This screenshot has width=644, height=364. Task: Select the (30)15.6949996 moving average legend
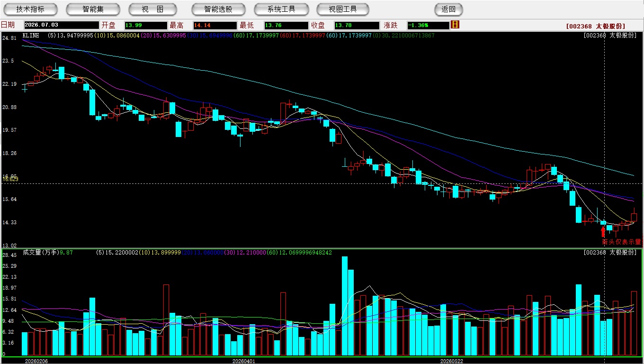tap(210, 36)
